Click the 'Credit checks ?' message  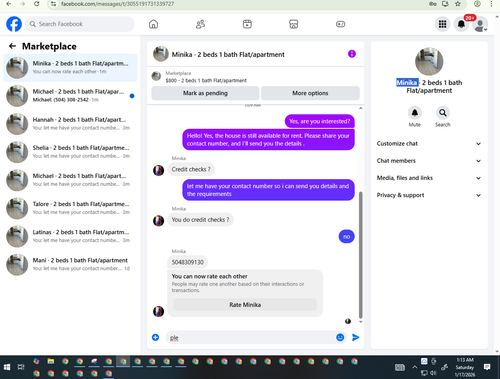point(191,169)
